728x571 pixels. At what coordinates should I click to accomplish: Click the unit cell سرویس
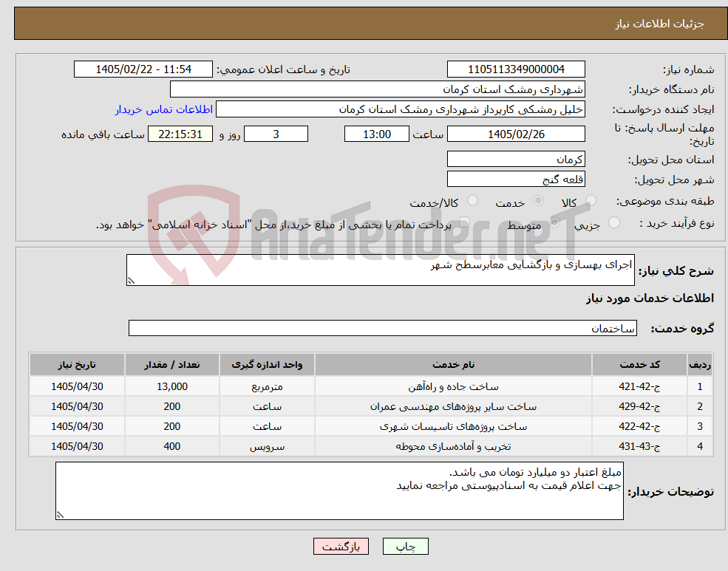(x=267, y=446)
